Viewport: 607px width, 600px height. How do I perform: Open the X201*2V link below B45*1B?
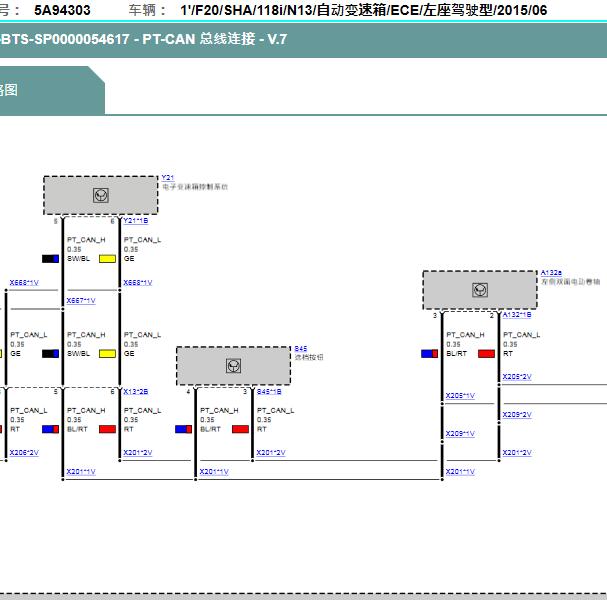[x=271, y=453]
